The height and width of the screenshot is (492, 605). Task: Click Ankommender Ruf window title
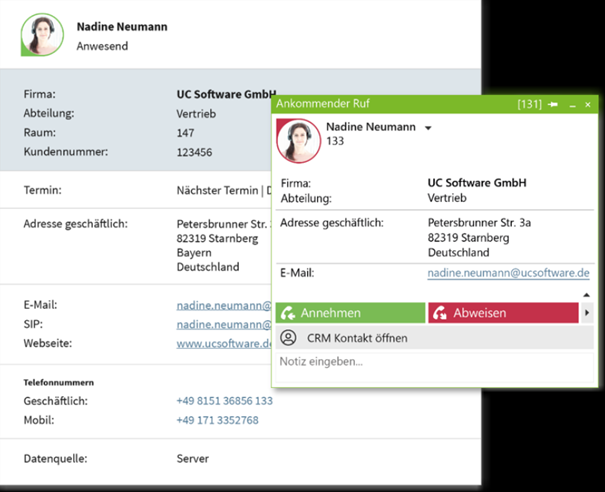[323, 103]
